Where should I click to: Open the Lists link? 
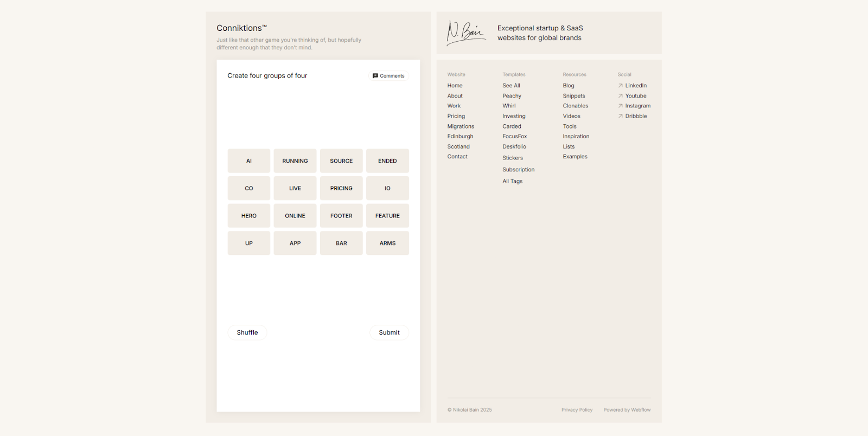(569, 146)
